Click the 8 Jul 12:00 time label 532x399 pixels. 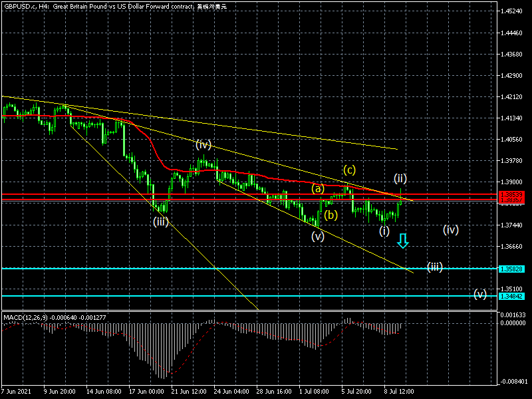399,391
